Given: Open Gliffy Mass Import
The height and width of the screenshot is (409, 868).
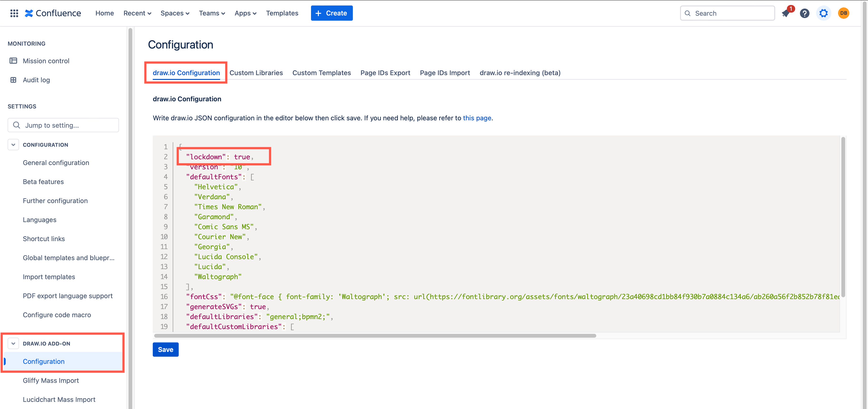Looking at the screenshot, I should coord(51,380).
